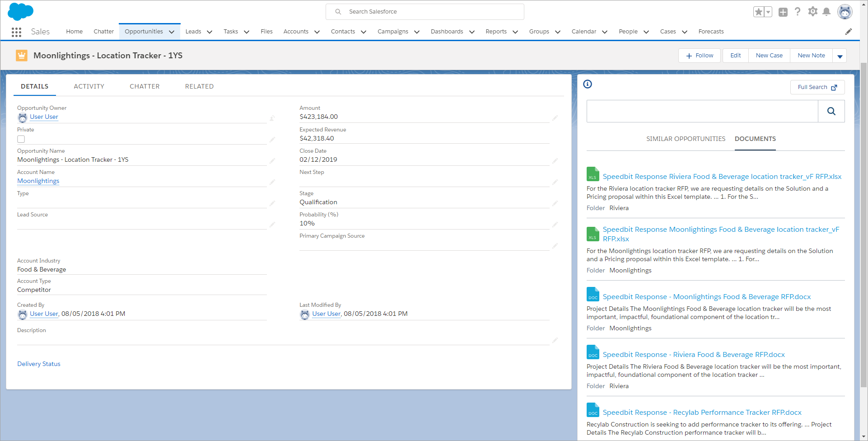868x441 pixels.
Task: Expand the Favorites list dropdown arrow
Action: tap(768, 12)
